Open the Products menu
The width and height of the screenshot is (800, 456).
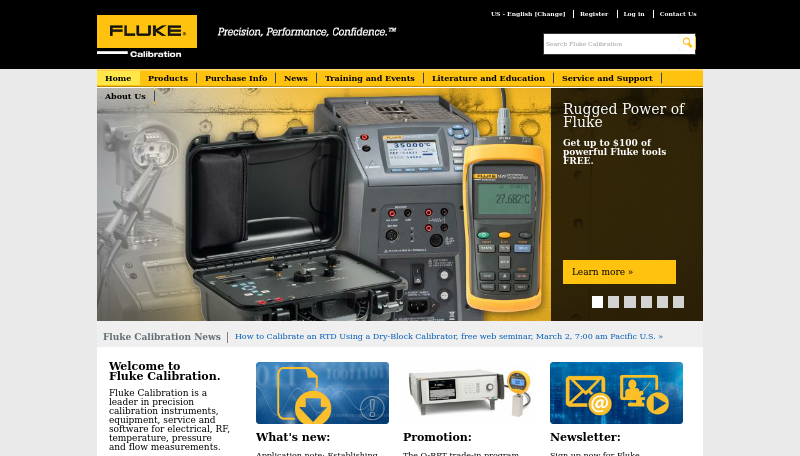point(168,78)
